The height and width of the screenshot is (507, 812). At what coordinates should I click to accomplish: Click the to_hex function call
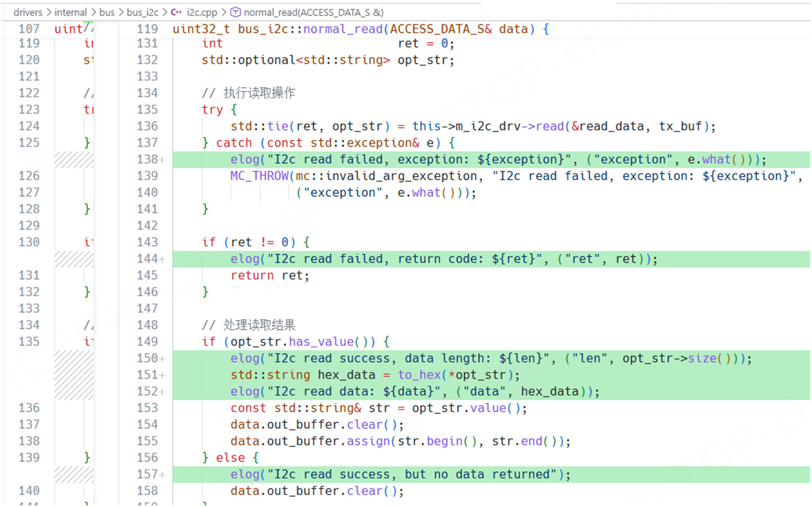click(x=418, y=375)
